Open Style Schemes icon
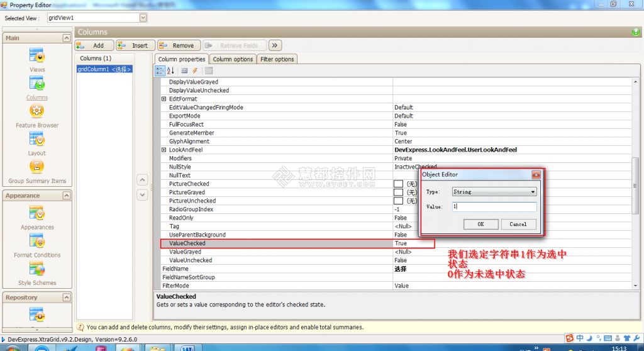Viewport: 644px width, 351px height. pos(36,269)
